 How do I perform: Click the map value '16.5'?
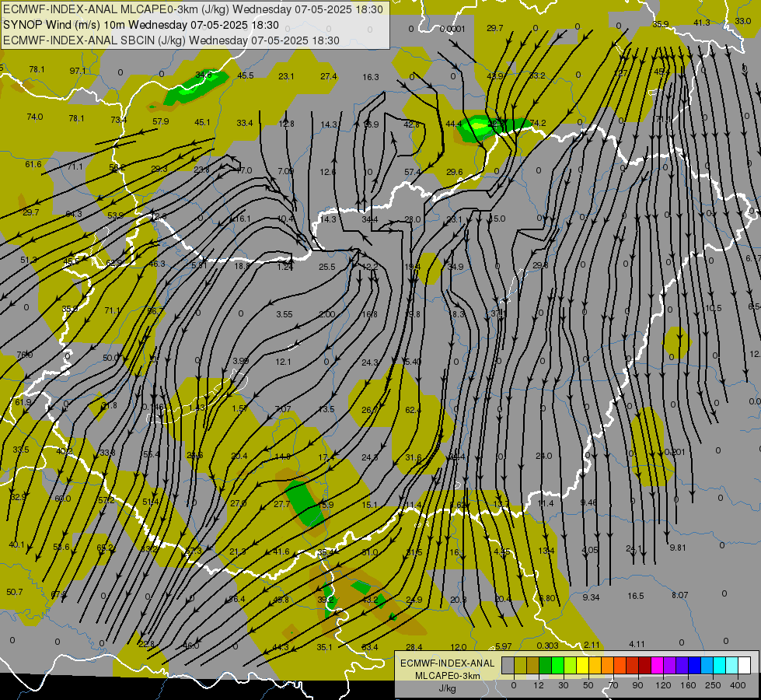tap(635, 596)
